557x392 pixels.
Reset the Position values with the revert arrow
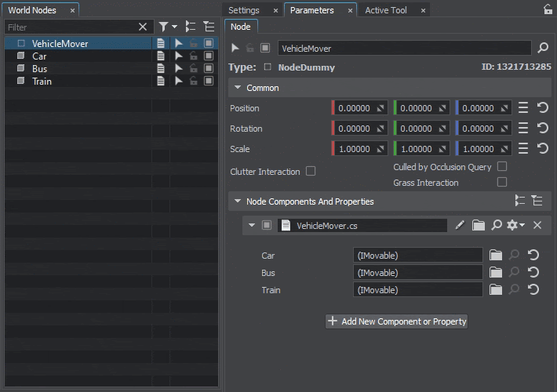point(542,108)
